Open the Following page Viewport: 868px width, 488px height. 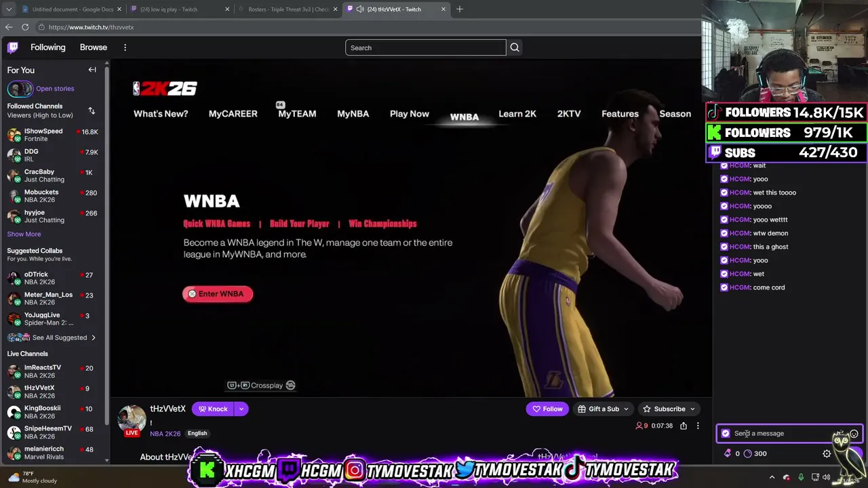click(48, 47)
